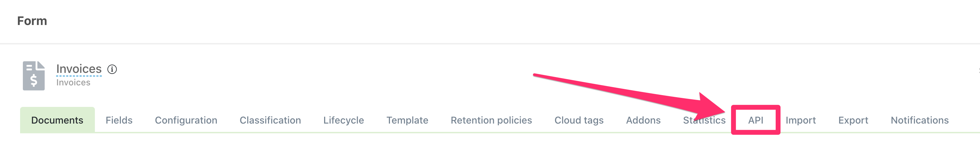980x143 pixels.
Task: Go to the Configuration tab
Action: pyautogui.click(x=186, y=120)
